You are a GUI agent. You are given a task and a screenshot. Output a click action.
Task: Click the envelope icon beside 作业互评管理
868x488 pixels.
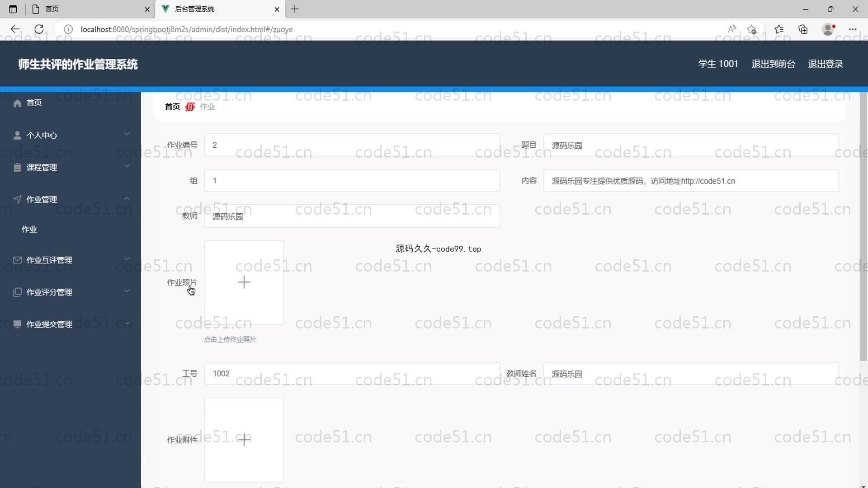point(17,260)
